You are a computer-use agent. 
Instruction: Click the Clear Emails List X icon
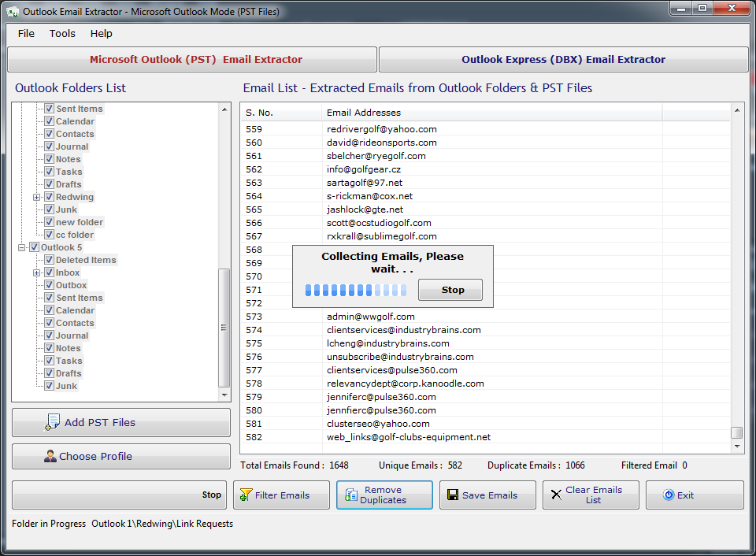point(556,495)
